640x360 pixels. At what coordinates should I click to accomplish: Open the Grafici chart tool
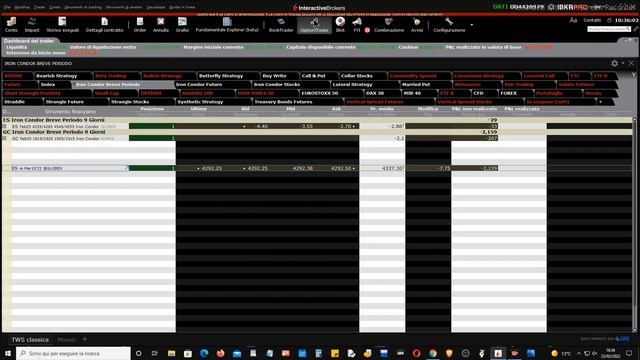pos(182,24)
